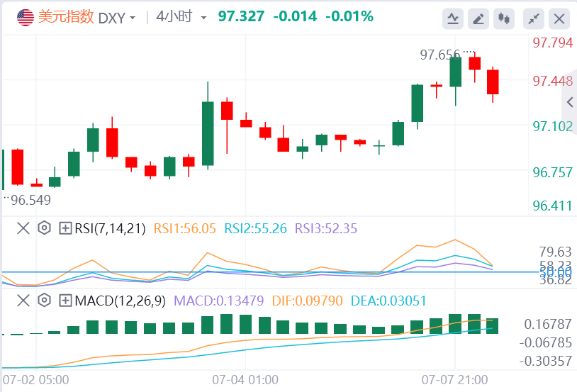
Task: Open MACD indicator settings hexagon icon
Action: click(x=44, y=301)
